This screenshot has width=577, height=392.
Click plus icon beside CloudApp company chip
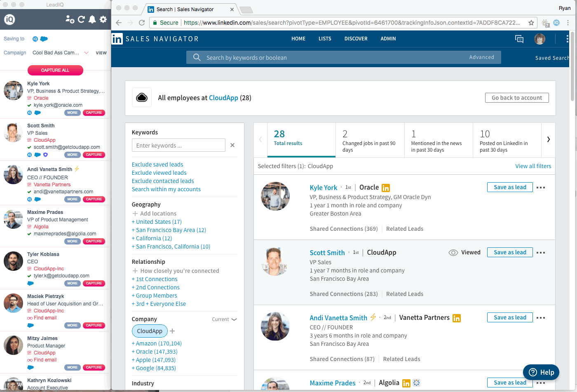[x=172, y=331]
